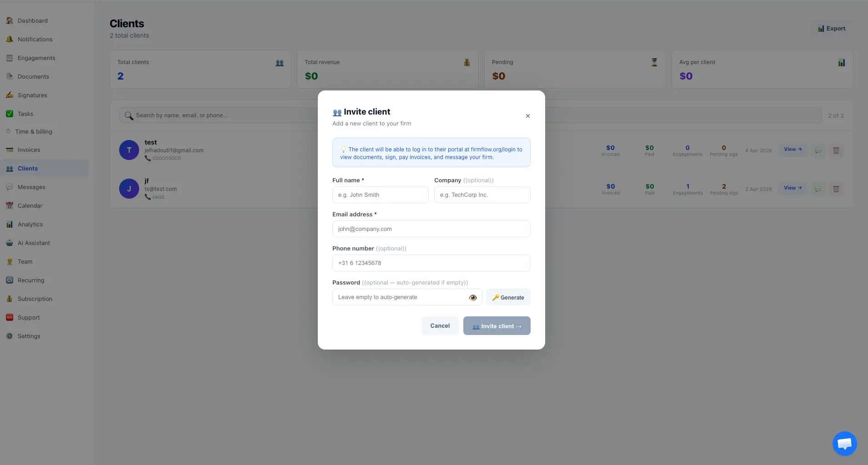View details of client 'jf'
Screen dimensions: 868x465
click(792, 188)
